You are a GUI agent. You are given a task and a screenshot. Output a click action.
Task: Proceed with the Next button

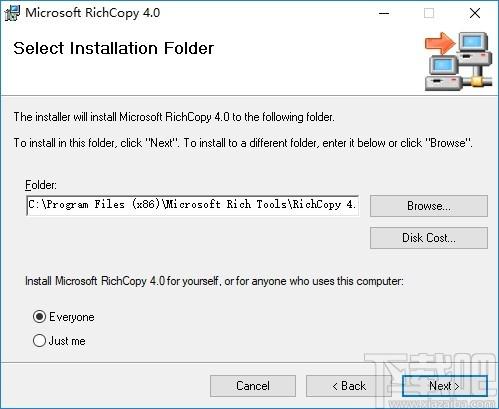(x=445, y=386)
